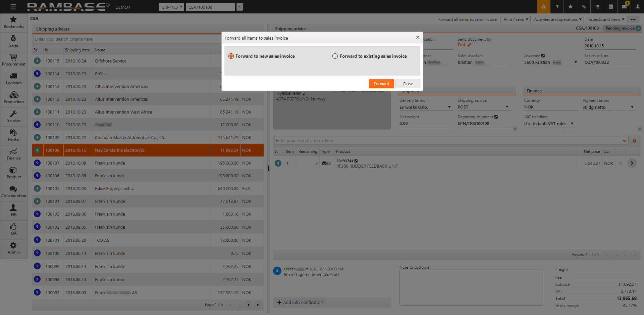
Task: Click the hamburger menu icon
Action: [13, 7]
